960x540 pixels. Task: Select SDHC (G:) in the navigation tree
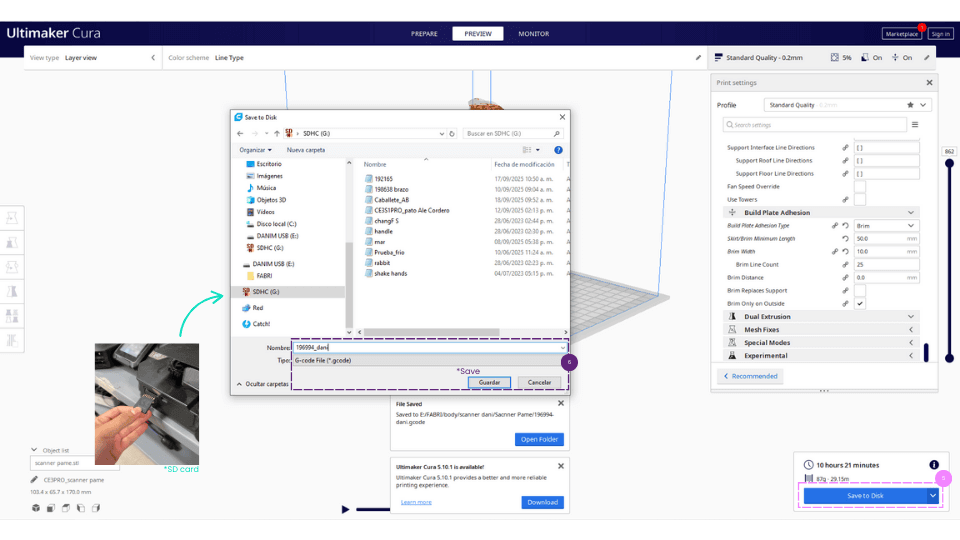click(267, 292)
